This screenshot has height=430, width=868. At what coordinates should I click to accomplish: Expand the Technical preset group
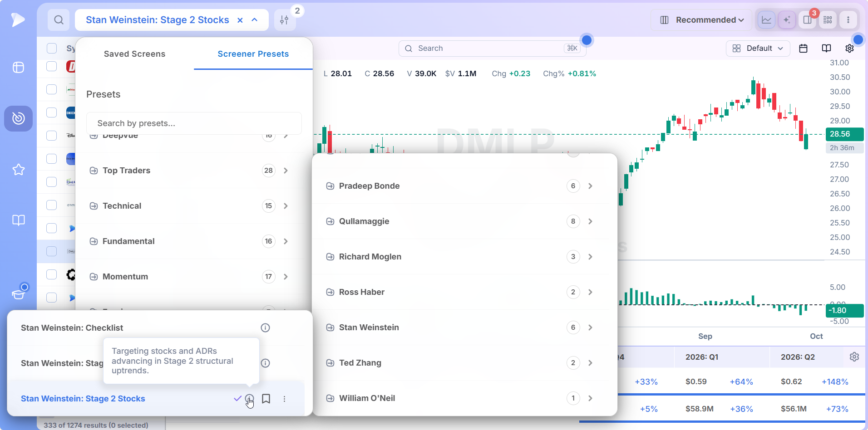pos(189,206)
